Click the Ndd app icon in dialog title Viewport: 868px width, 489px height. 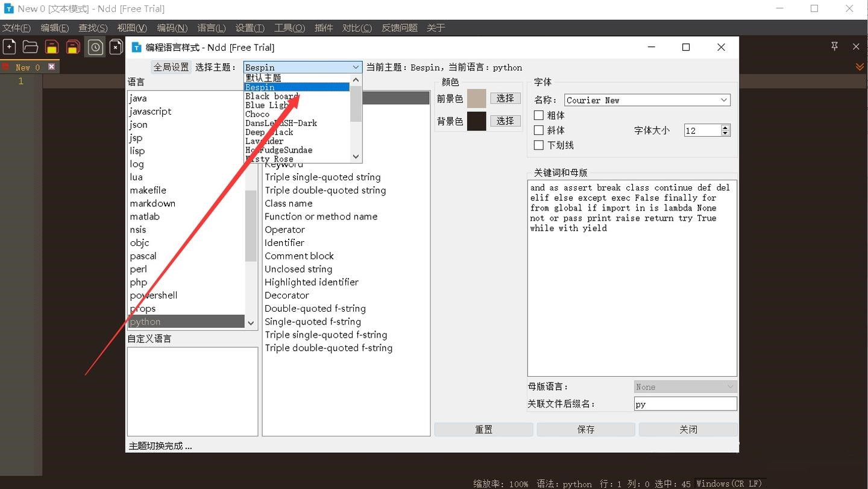coord(136,47)
